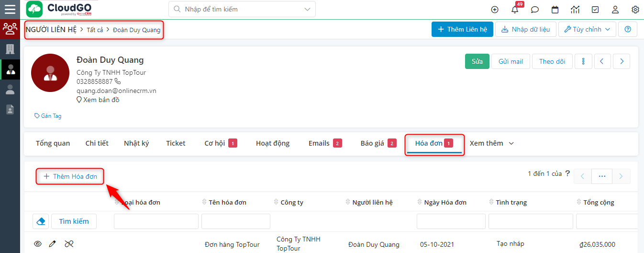Open the calendar icon in header
Image resolution: width=644 pixels, height=253 pixels.
click(x=555, y=10)
